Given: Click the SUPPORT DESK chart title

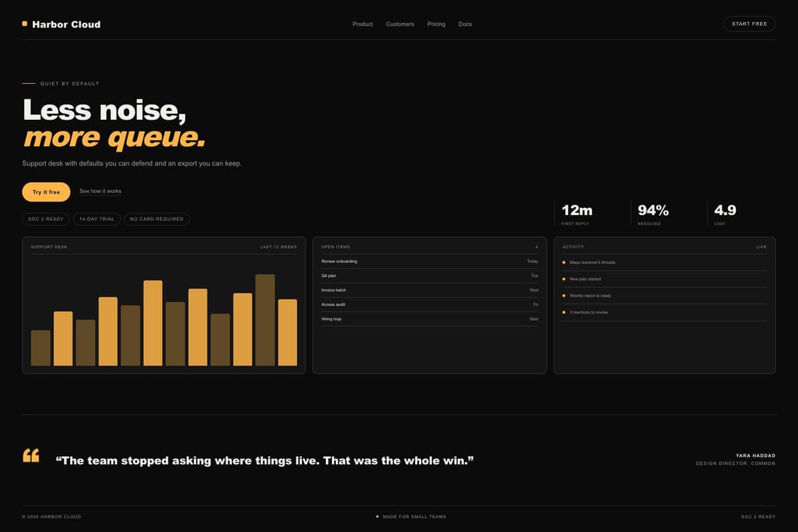Looking at the screenshot, I should 49,247.
